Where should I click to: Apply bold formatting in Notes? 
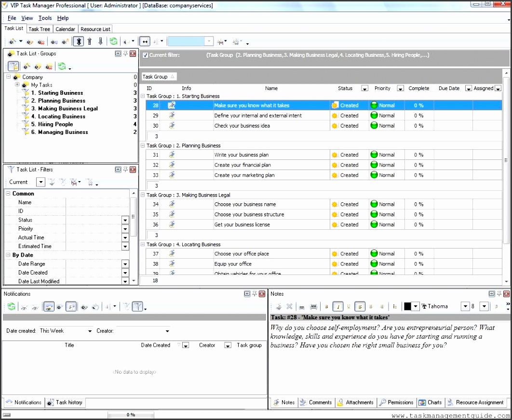coord(326,307)
